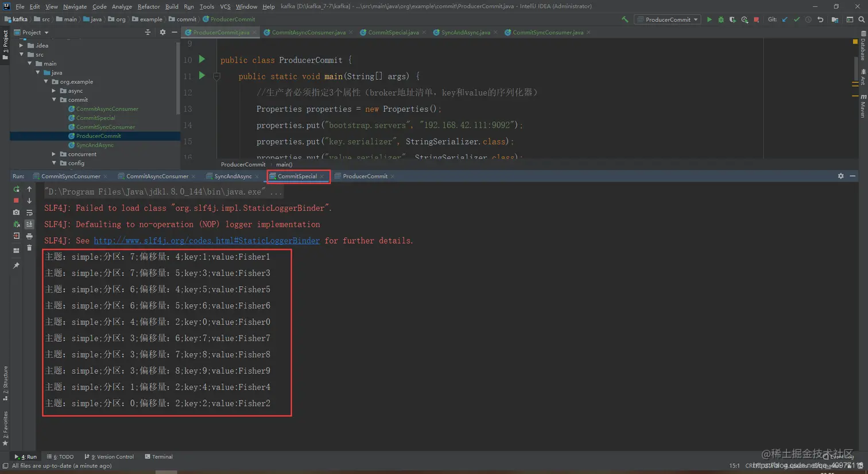Collapse the org.example package
Viewport: 868px width, 474px height.
[x=46, y=82]
